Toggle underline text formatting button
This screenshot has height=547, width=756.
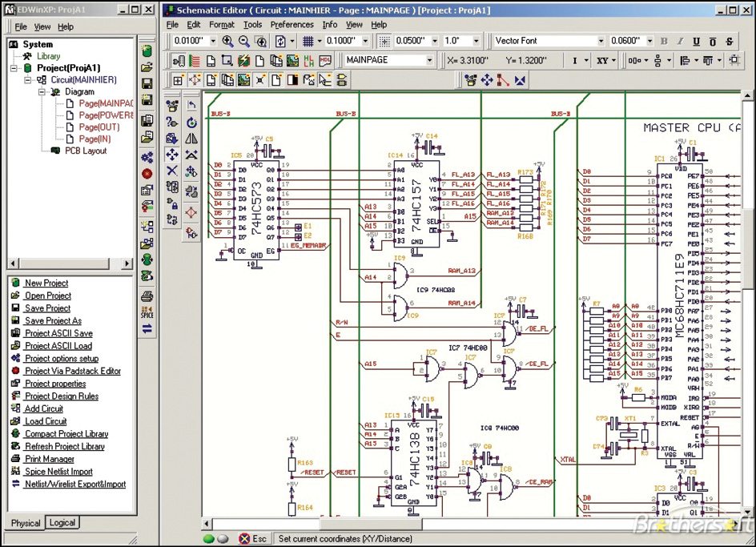coord(697,42)
